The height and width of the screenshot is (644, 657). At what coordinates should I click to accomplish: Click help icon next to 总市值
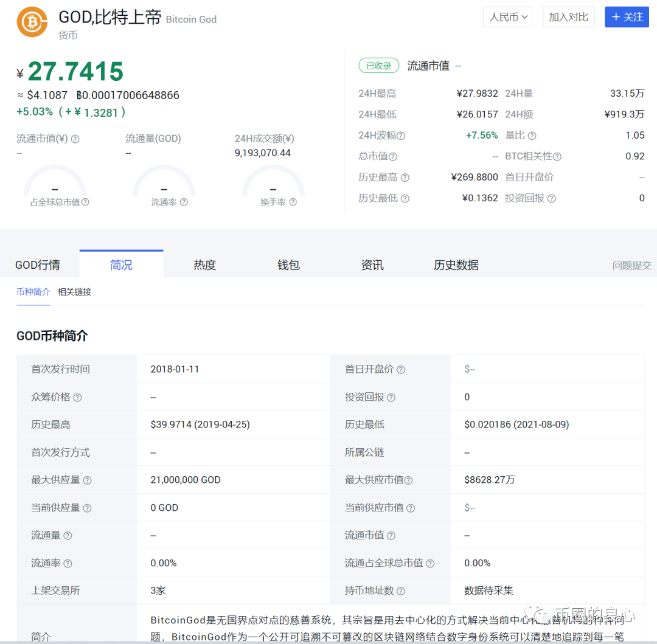coord(392,157)
